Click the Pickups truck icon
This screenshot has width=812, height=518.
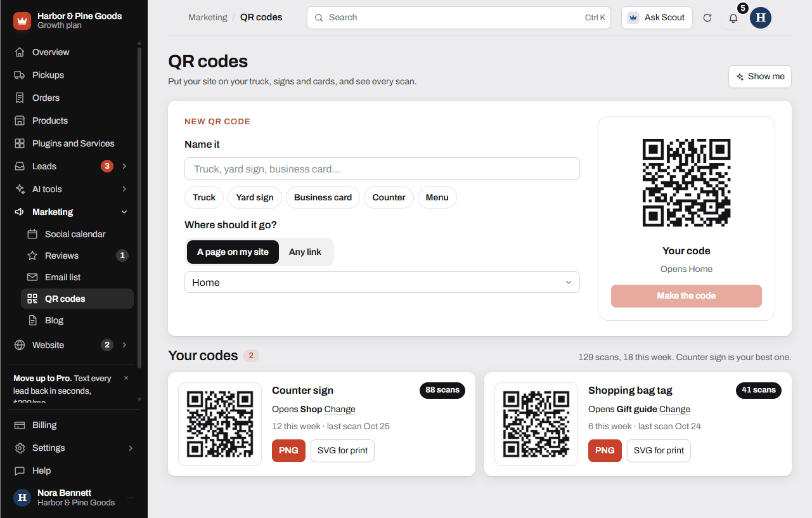point(20,75)
